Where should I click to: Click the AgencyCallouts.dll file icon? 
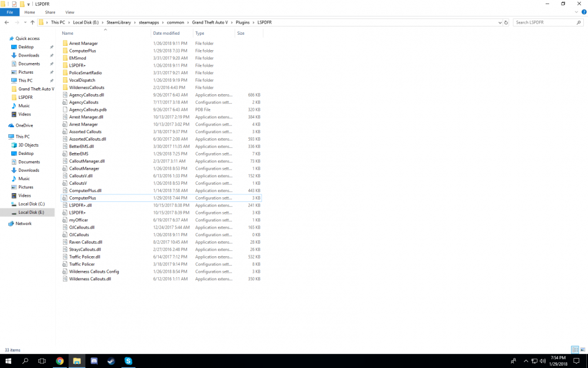point(65,95)
